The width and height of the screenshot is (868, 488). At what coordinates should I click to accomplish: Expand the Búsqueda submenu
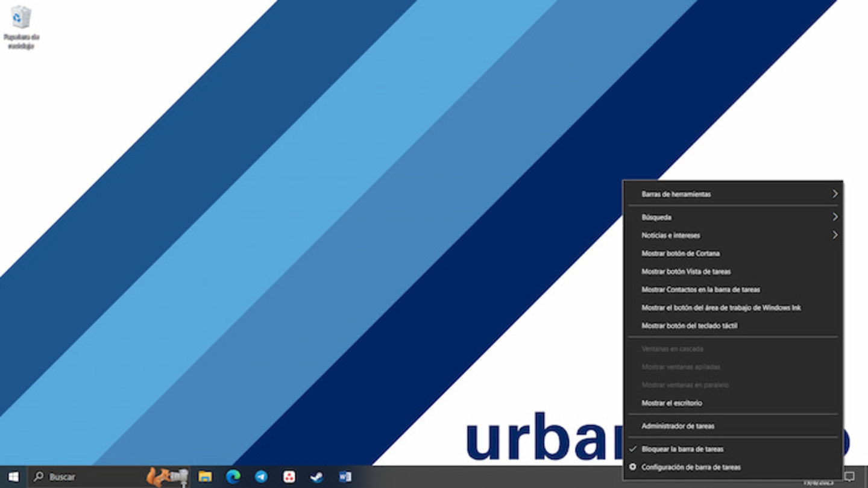click(x=732, y=217)
